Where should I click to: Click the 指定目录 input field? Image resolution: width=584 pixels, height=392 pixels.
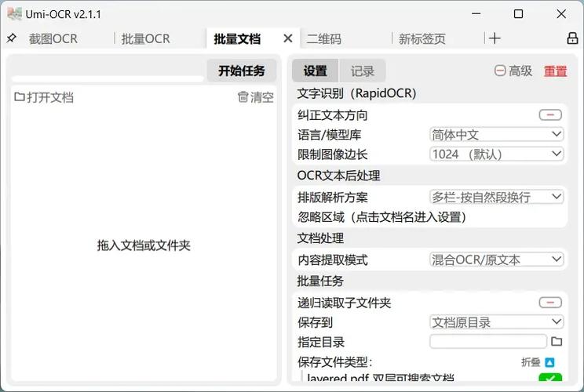tap(488, 341)
